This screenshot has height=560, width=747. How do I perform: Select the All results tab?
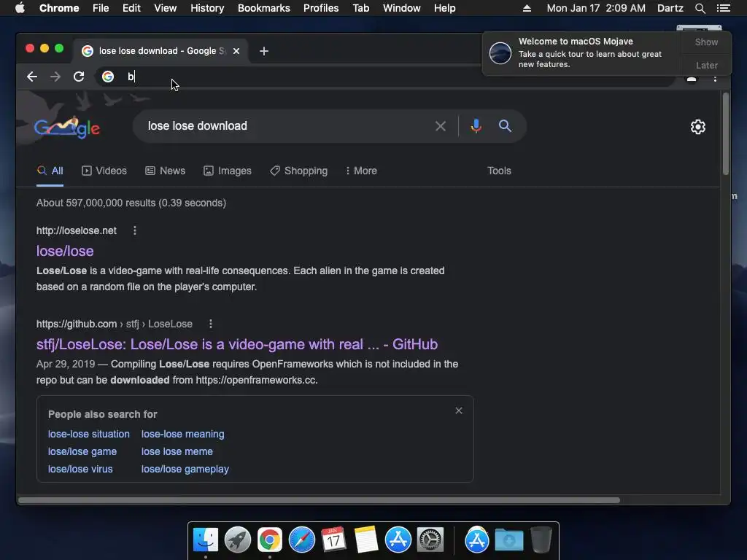coord(50,171)
